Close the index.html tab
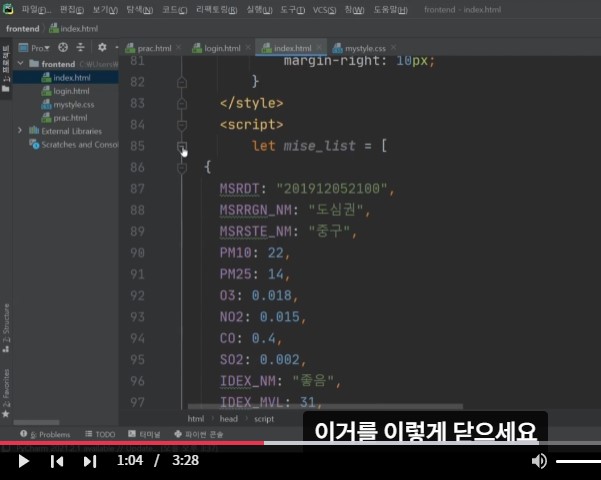The height and width of the screenshot is (480, 601). (319, 48)
